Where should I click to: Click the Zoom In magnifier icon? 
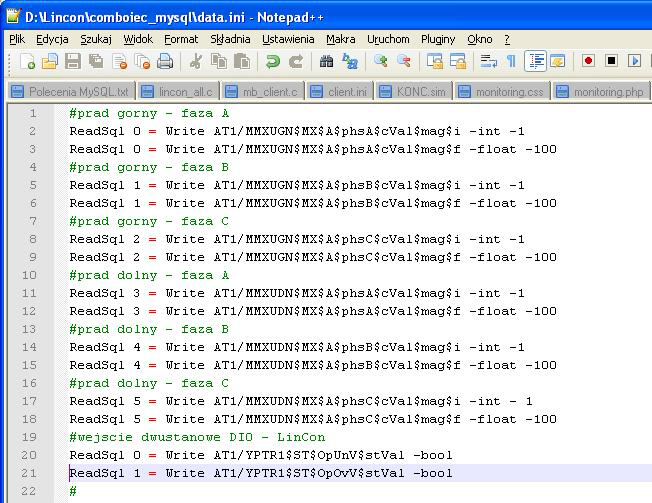coord(380,62)
